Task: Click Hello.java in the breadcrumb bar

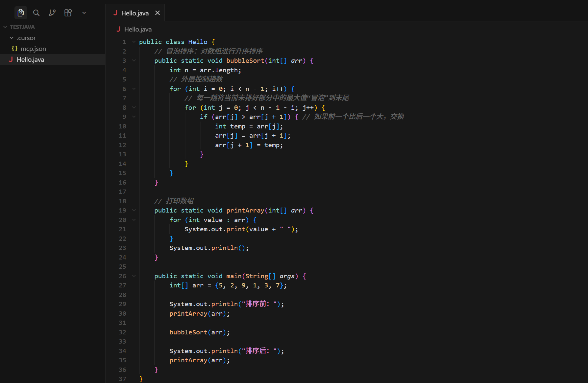Action: pyautogui.click(x=137, y=29)
